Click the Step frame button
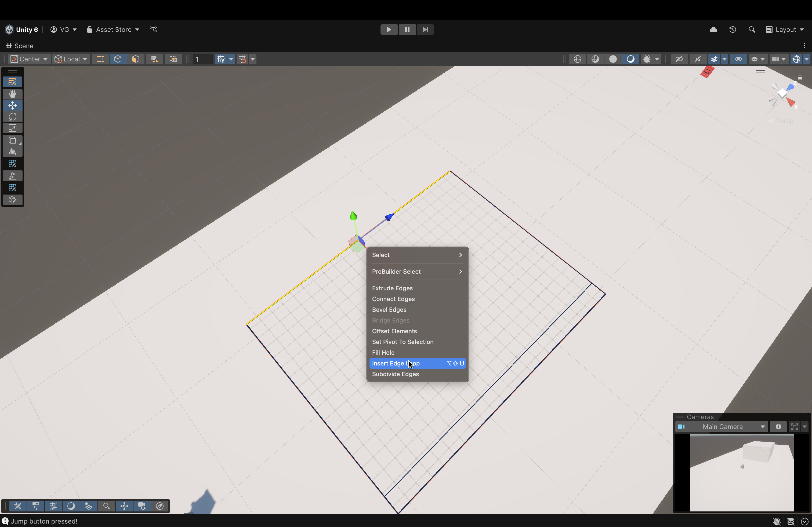Viewport: 812px width, 527px height. 425,30
